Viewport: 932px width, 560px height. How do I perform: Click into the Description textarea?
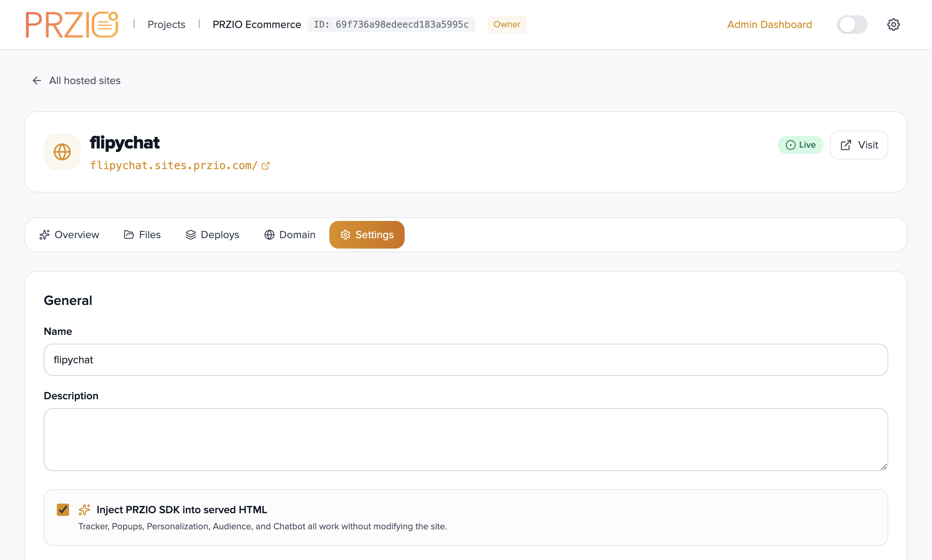(466, 440)
